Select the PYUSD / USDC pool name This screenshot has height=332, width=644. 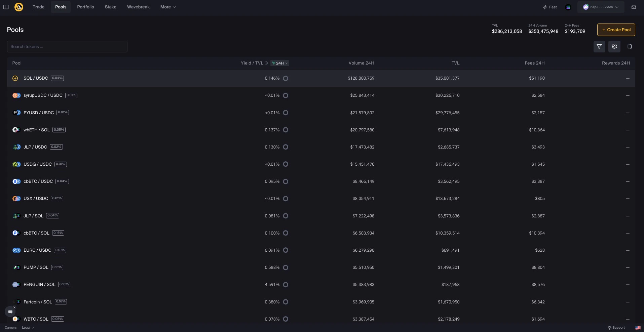(x=39, y=113)
